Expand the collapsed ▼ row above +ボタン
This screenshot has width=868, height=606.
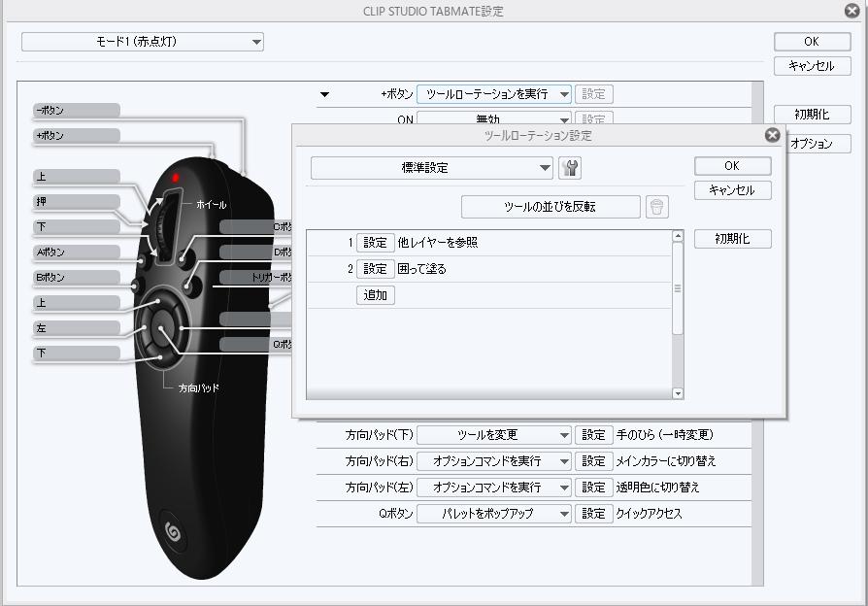[x=324, y=93]
